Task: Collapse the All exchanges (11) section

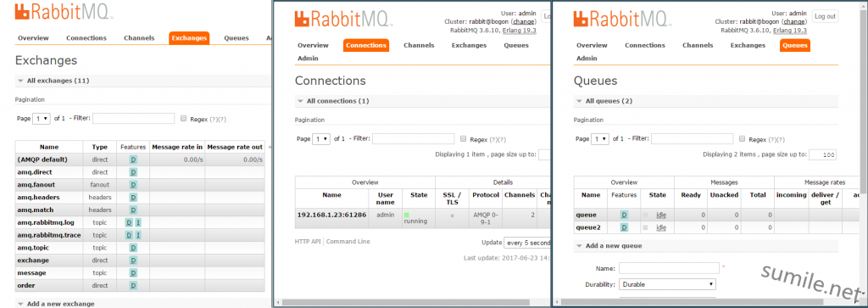Action: point(53,81)
